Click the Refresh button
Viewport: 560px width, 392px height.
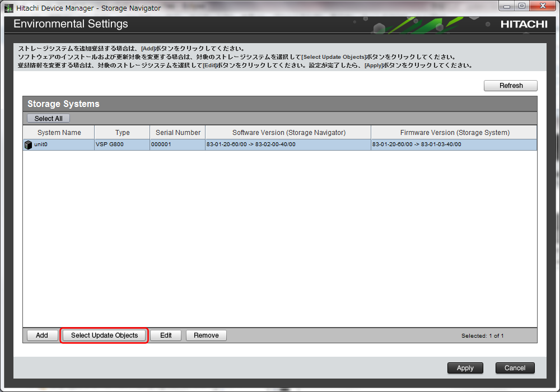(510, 86)
